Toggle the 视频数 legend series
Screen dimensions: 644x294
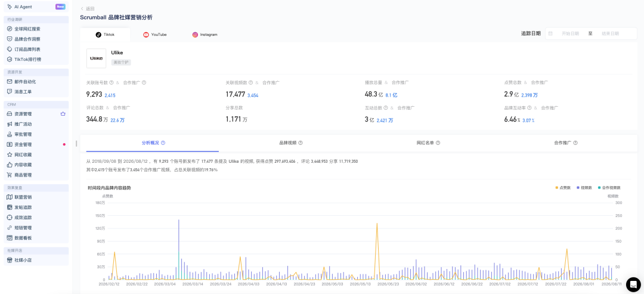tap(583, 188)
